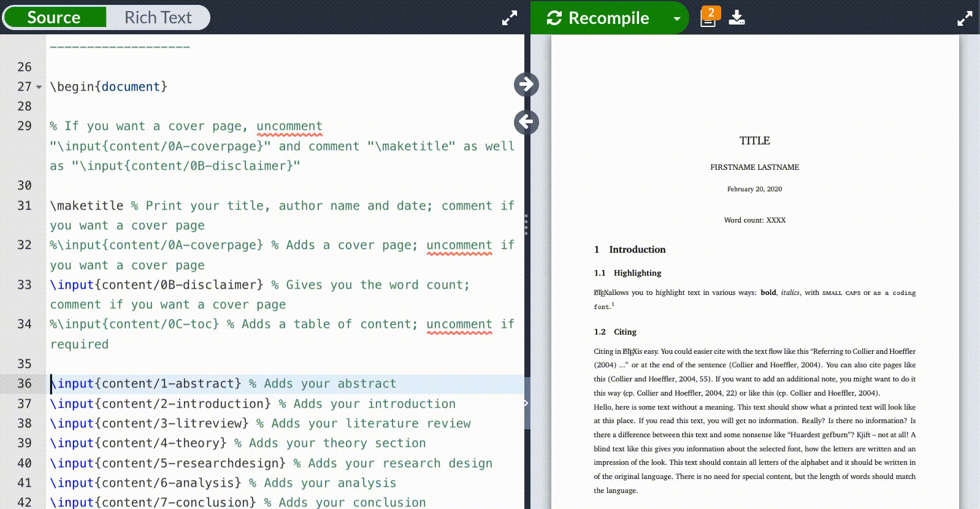The image size is (980, 509).
Task: Expand the source editor to full screen
Action: click(x=510, y=18)
